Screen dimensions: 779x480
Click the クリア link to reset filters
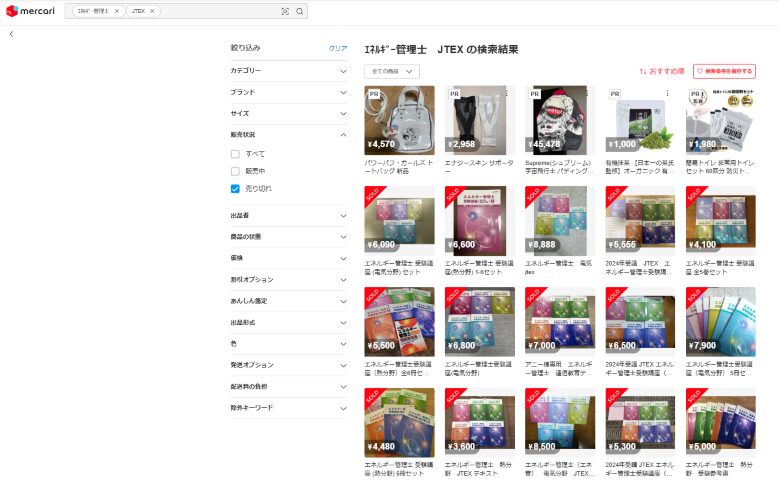pyautogui.click(x=338, y=48)
